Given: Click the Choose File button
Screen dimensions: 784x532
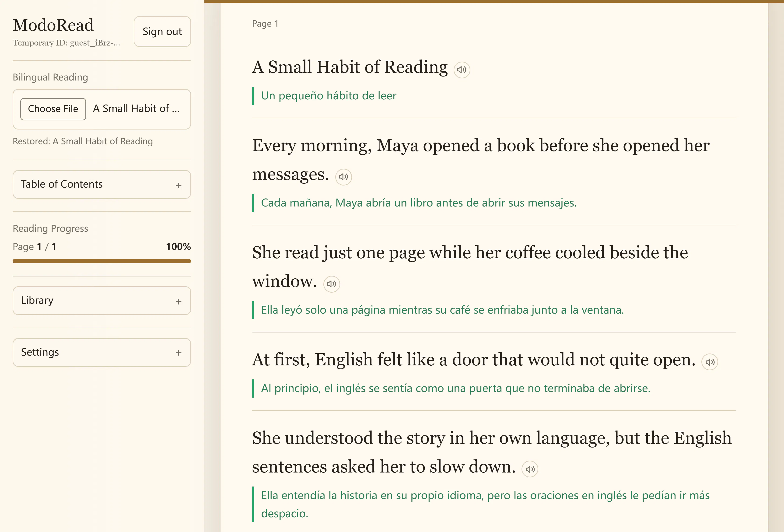Looking at the screenshot, I should click(x=53, y=109).
